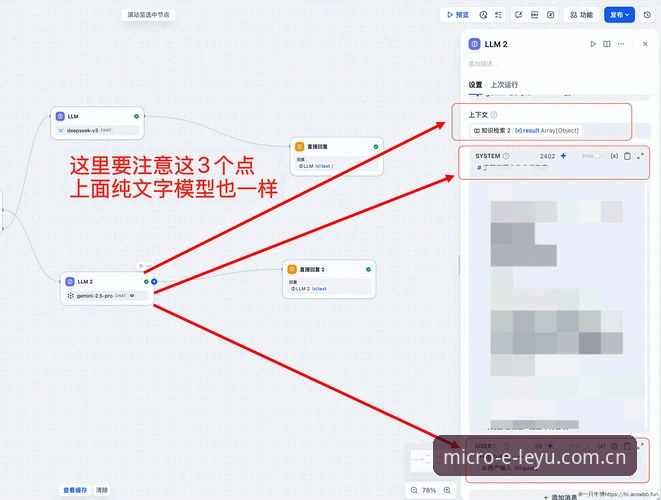The image size is (661, 500).
Task: Click the boxed x variable icon in toolbar
Action: 551,15
